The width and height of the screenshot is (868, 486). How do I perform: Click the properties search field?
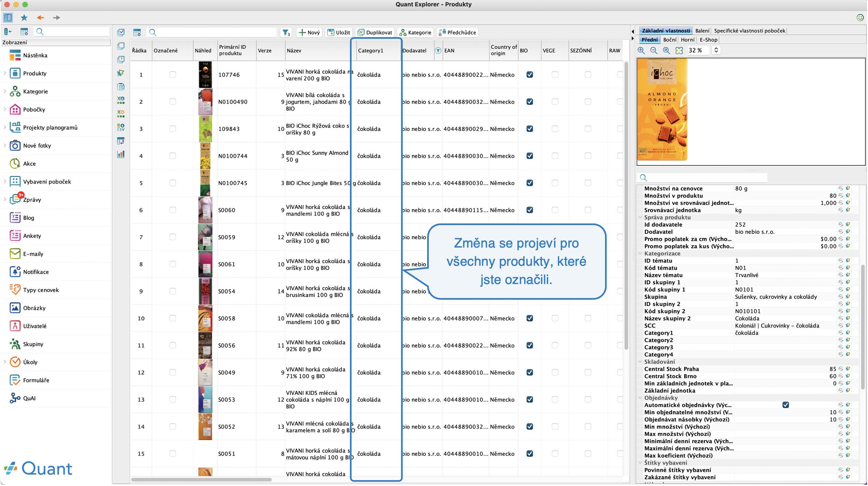point(702,178)
